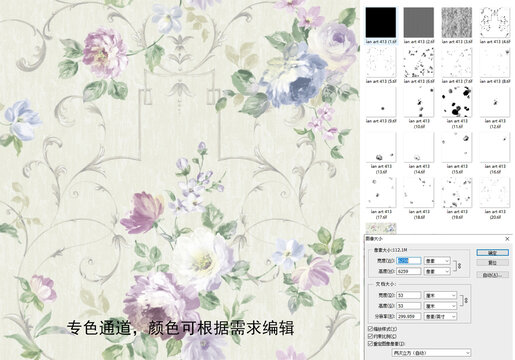Viewport: 515px width, 360px height.
Task: Open the textured noise thumbnail lan art 413 (3
Action: click(x=457, y=23)
